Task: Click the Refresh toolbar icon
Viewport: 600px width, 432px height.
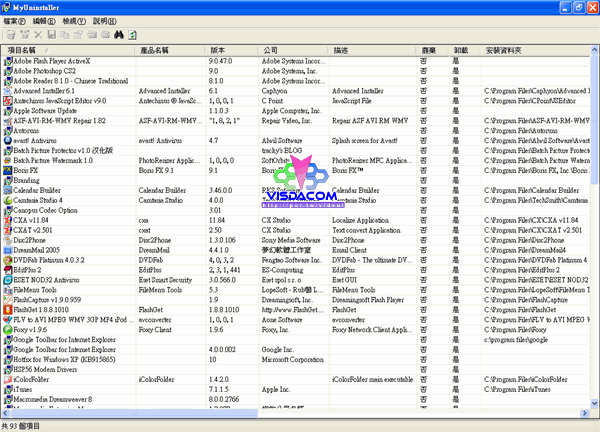Action: pos(133,35)
